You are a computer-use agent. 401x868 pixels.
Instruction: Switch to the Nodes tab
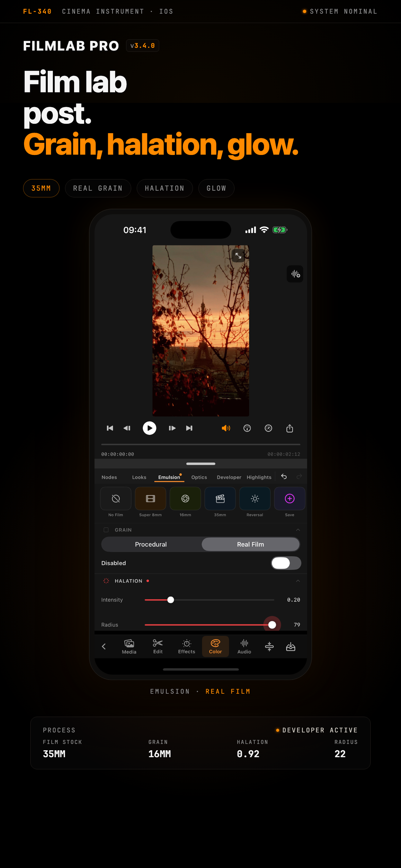[x=109, y=477]
